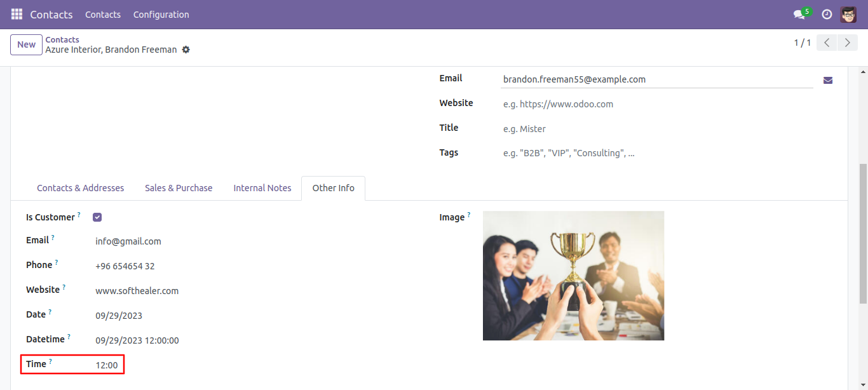Viewport: 868px width, 390px height.
Task: Open the Datetime field 09/29/2023 12:00:00
Action: (137, 340)
